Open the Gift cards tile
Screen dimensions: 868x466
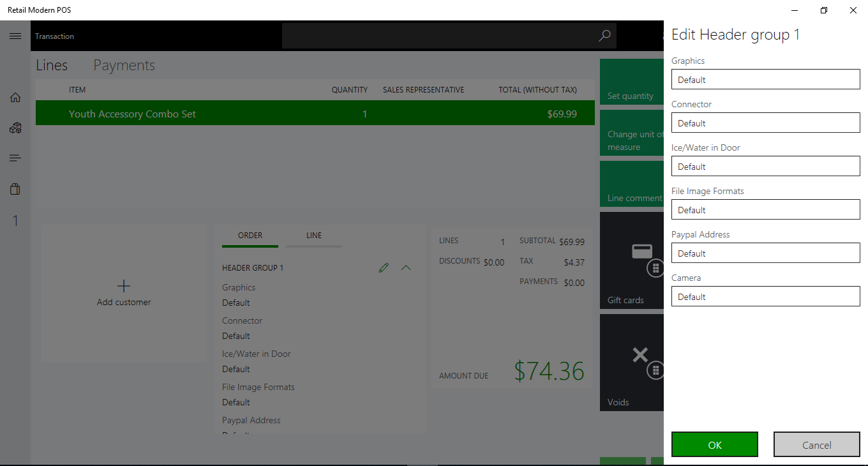(x=632, y=260)
